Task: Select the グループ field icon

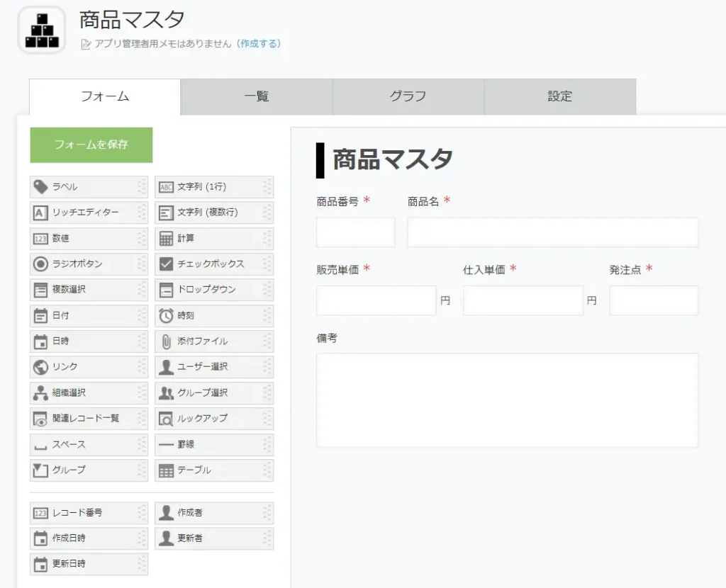Action: click(40, 470)
